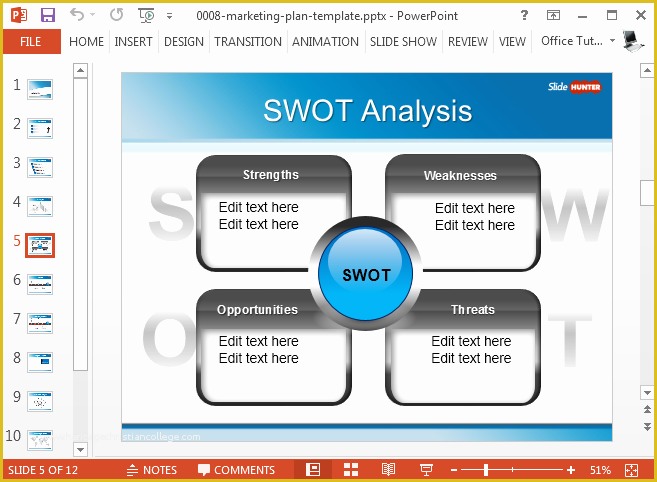657x482 pixels.
Task: Switch to the HOME ribbon tab
Action: (x=86, y=41)
